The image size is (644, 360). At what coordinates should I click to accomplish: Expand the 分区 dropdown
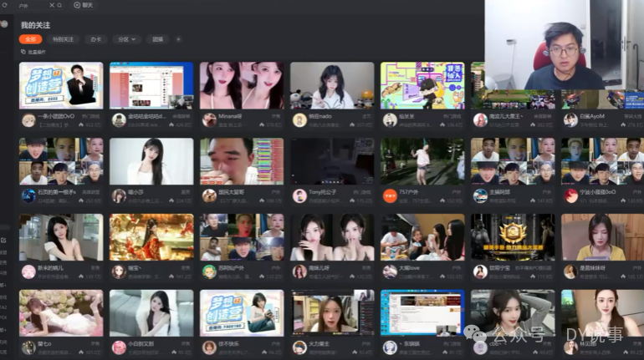(x=126, y=39)
